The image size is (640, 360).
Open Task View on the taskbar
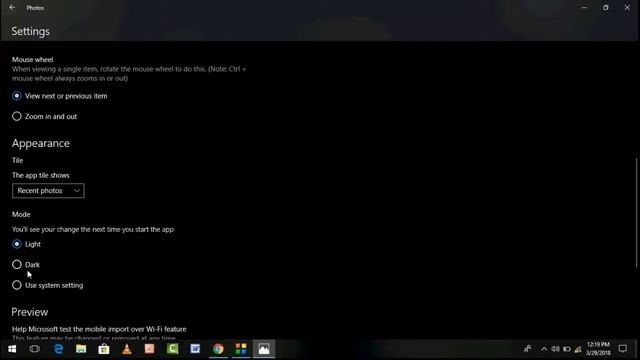[x=35, y=349]
